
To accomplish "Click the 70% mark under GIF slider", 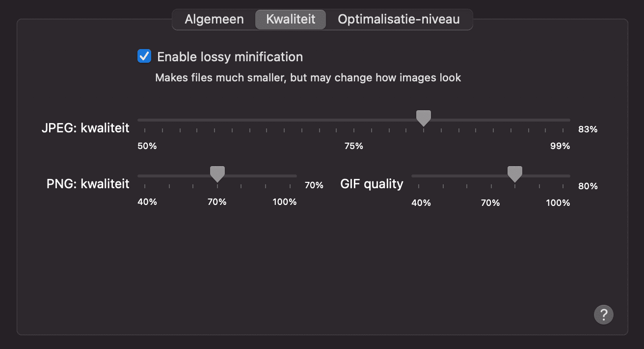I will click(x=490, y=203).
